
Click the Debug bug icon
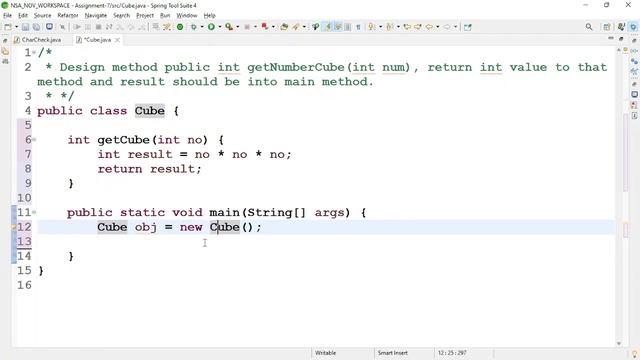tap(194, 27)
